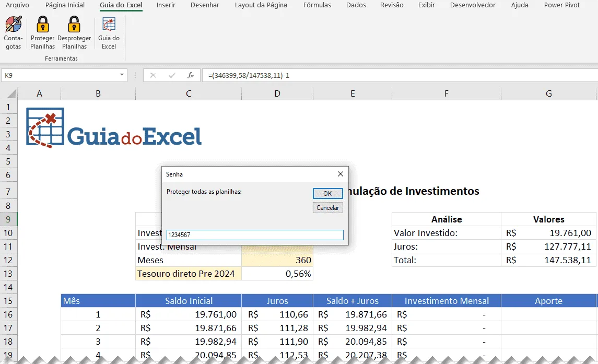Viewport: 598px width, 364px height.
Task: Select column E header
Action: click(x=353, y=94)
